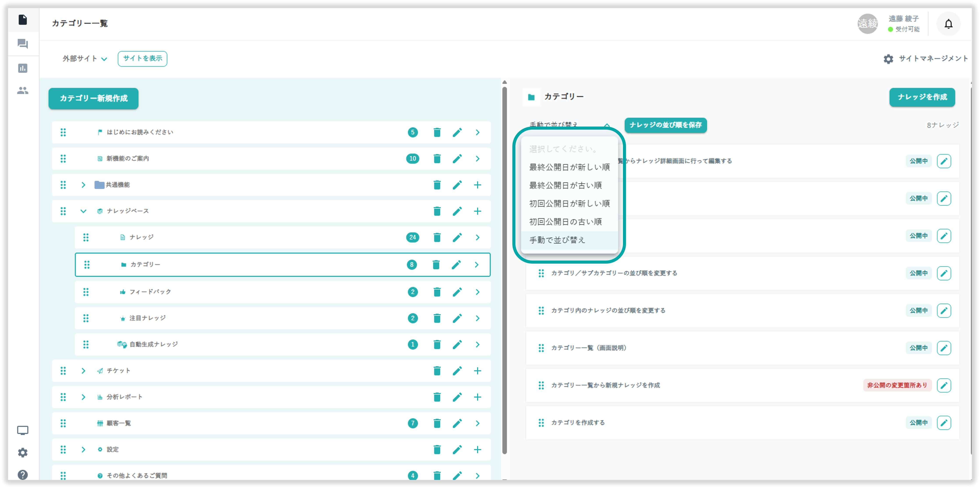980x488 pixels.
Task: Select 手動で並び替え option in dropdown
Action: point(557,240)
